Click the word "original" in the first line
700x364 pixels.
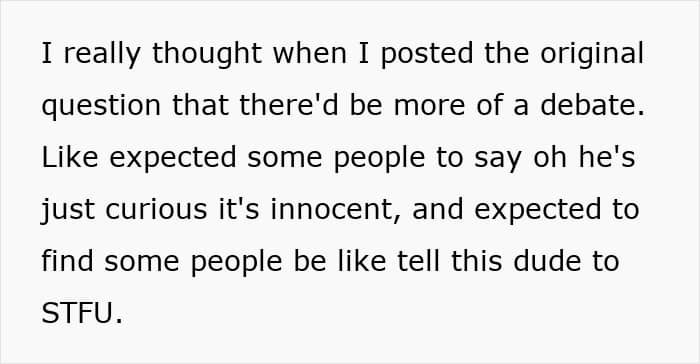pos(592,53)
